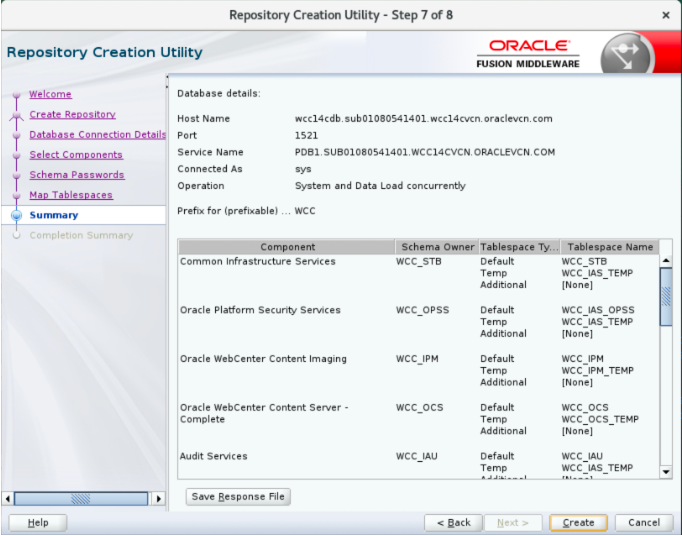
Task: Click the Tablespace Name column header
Action: (x=610, y=247)
